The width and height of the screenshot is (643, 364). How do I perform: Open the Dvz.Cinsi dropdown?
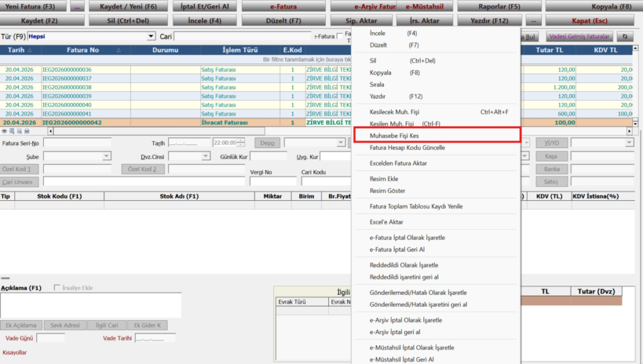pyautogui.click(x=205, y=156)
